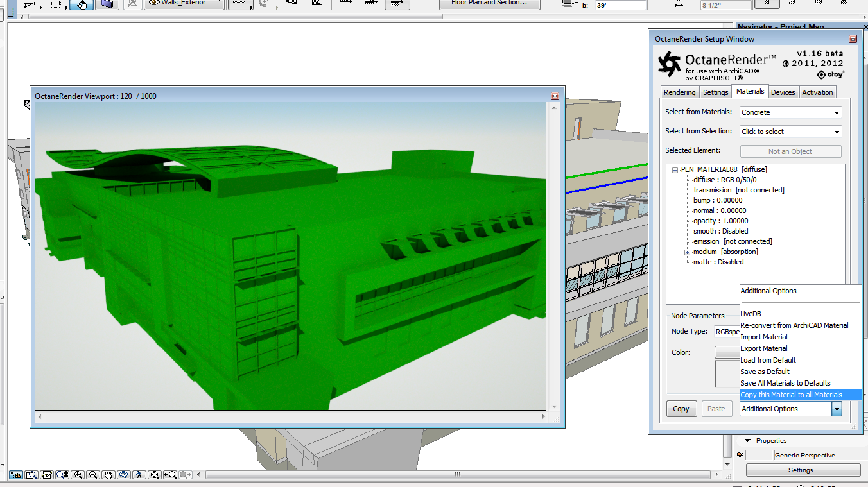The image size is (868, 487).
Task: Open the Node Type dropdown
Action: [726, 332]
